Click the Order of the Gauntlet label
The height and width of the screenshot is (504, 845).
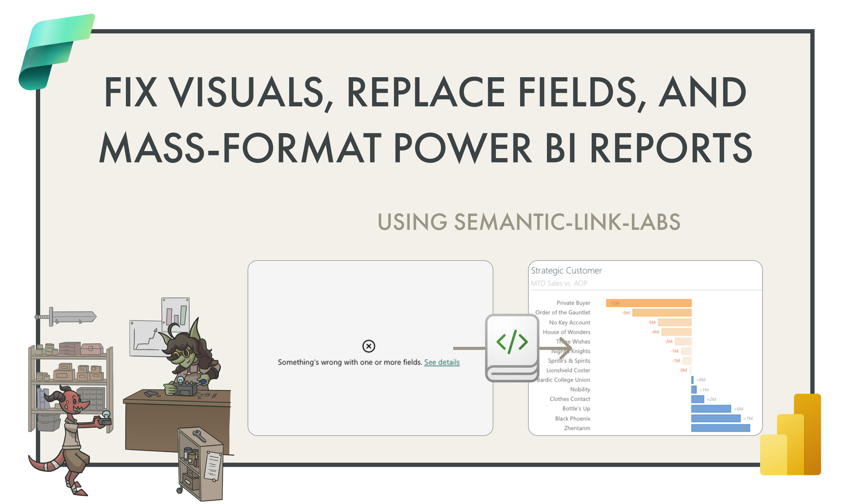(563, 312)
